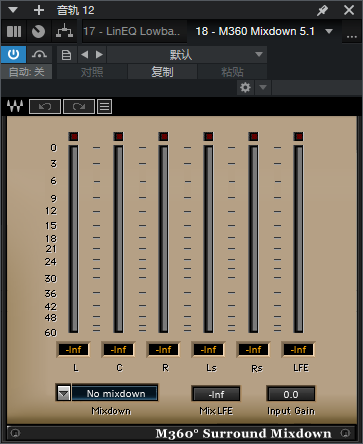Click the C peak -Inf readout

[x=118, y=350]
